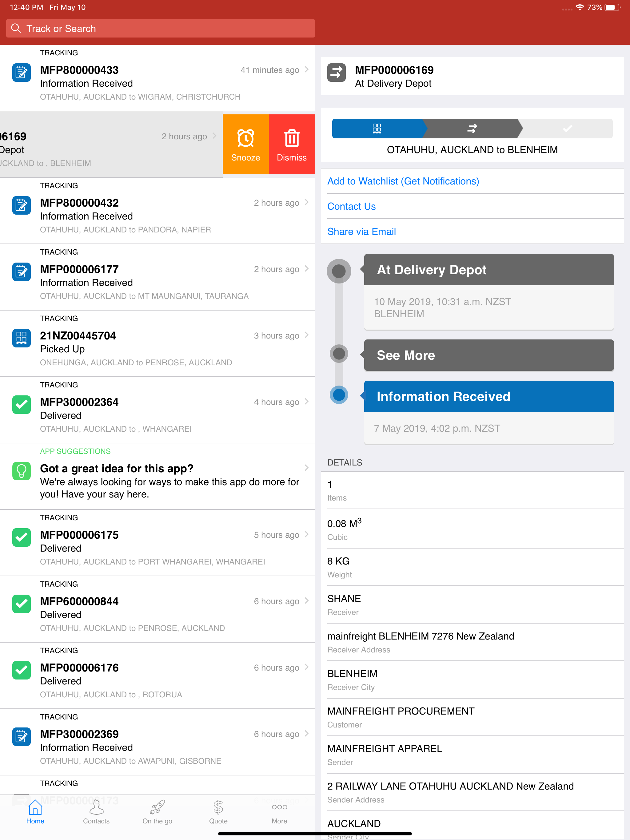
Task: Tap the Wi-Fi status icon
Action: tap(580, 7)
